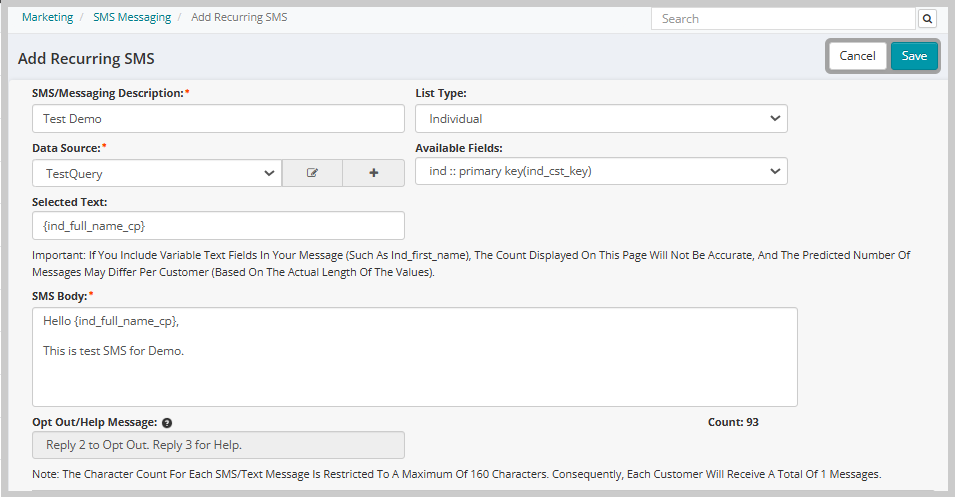This screenshot has width=955, height=497.
Task: Click the 'Selected Text:' label
Action: 69,202
